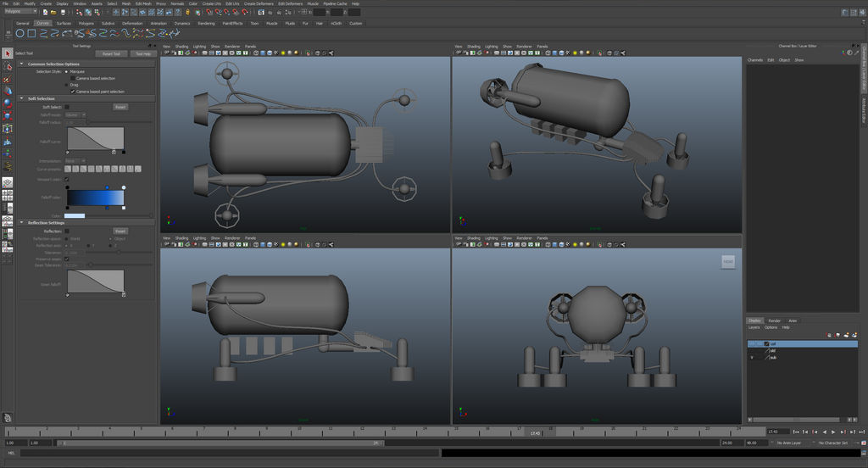The height and width of the screenshot is (468, 868).
Task: Click Reset button in Reflection Settings
Action: (120, 231)
